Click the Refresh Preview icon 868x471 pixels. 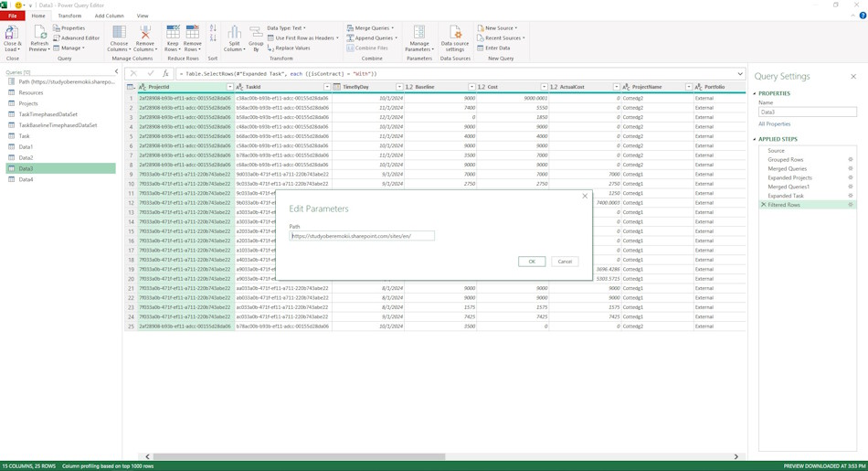39,32
